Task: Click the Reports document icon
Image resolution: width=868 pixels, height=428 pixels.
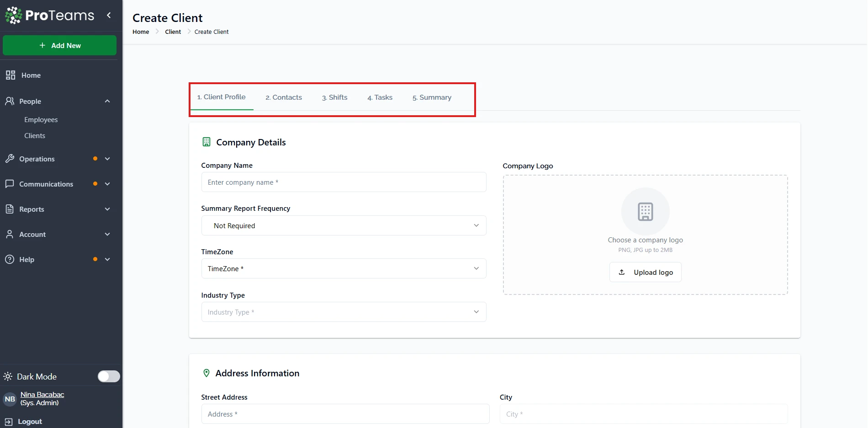Action: click(10, 209)
